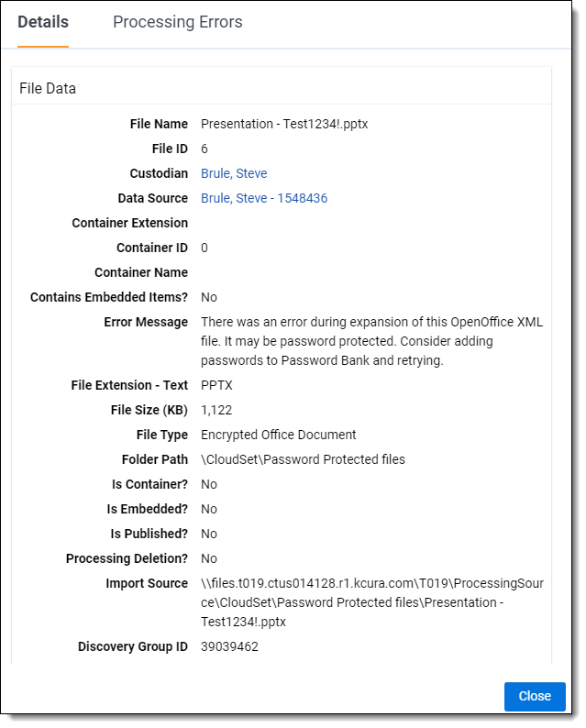Click the File ID value 6

click(x=205, y=149)
